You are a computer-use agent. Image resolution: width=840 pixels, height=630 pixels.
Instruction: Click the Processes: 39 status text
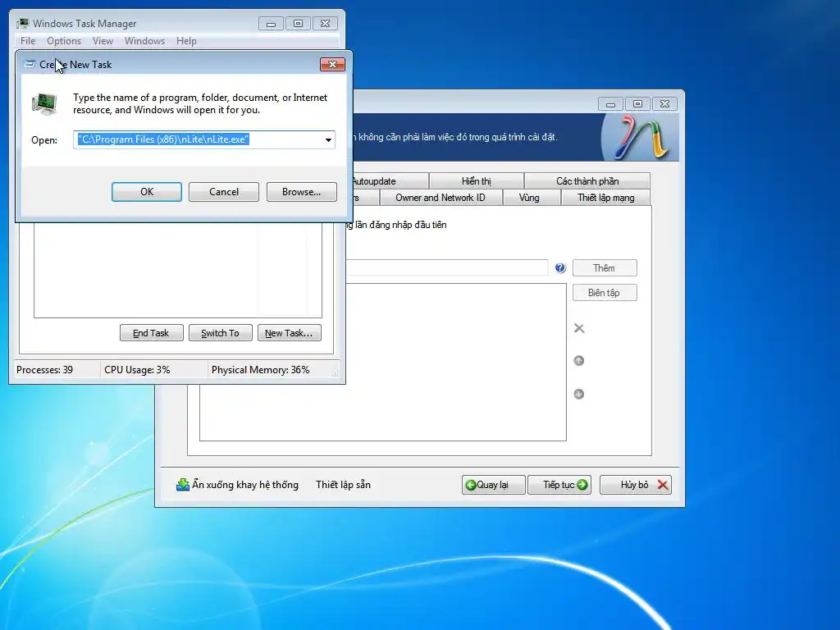[x=44, y=370]
